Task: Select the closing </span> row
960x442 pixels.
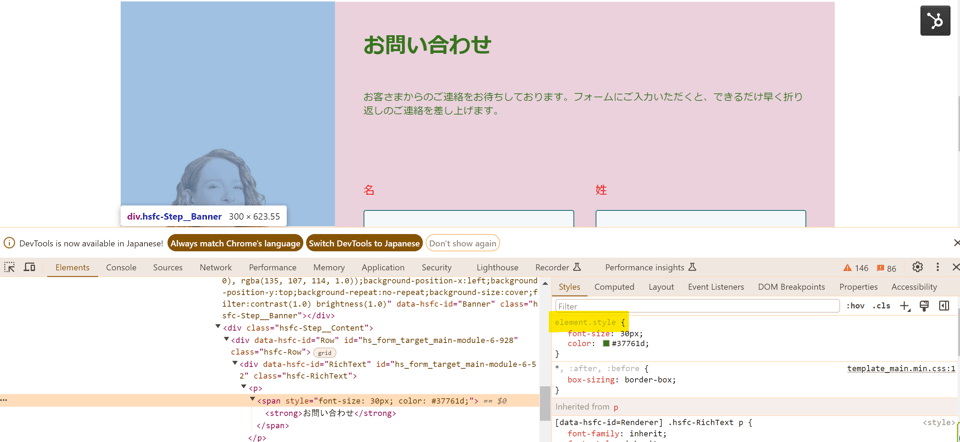Action: tap(272, 425)
